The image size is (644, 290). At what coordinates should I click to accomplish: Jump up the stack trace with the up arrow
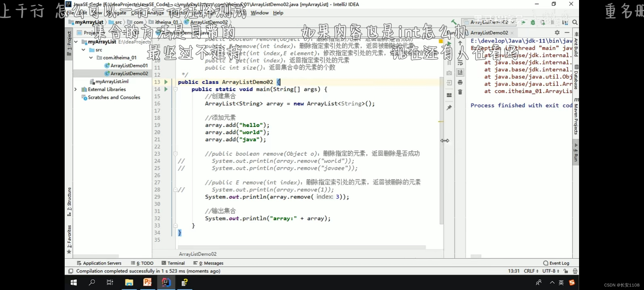460,43
